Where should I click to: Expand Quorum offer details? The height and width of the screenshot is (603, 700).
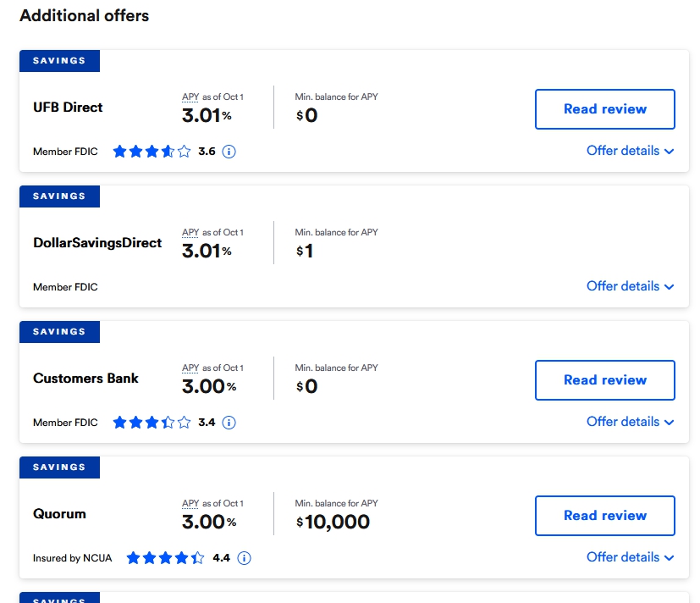pos(630,557)
